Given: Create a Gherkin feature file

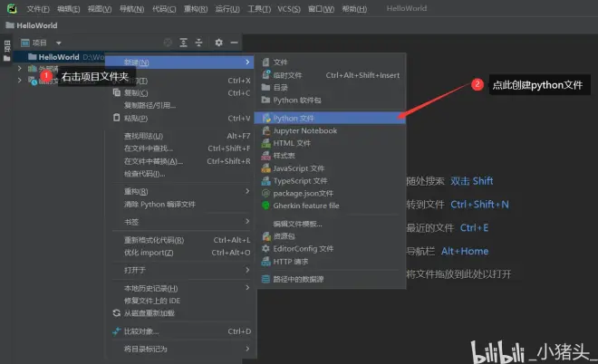Looking at the screenshot, I should pyautogui.click(x=330, y=206).
